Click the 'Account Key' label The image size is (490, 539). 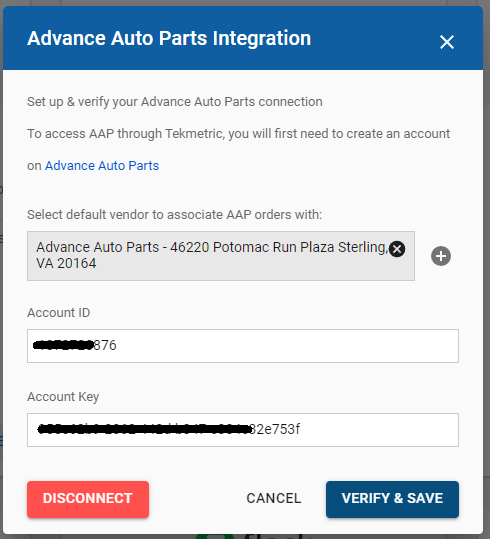click(x=63, y=397)
